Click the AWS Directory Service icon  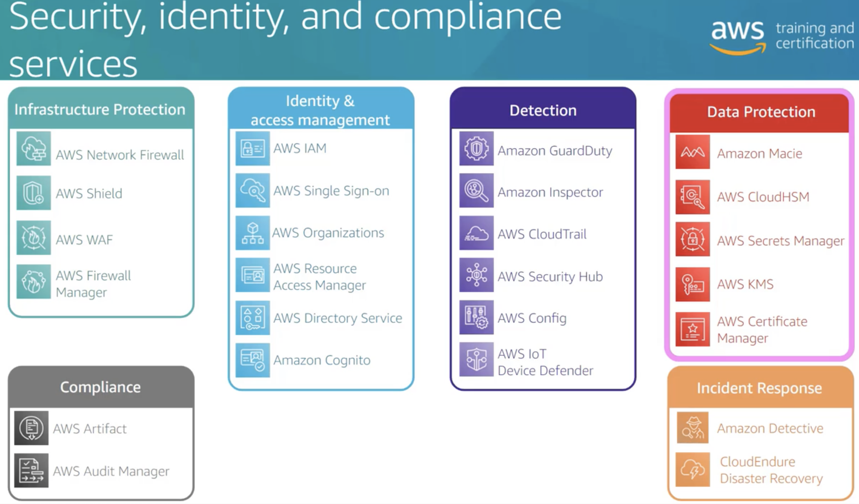point(253,318)
